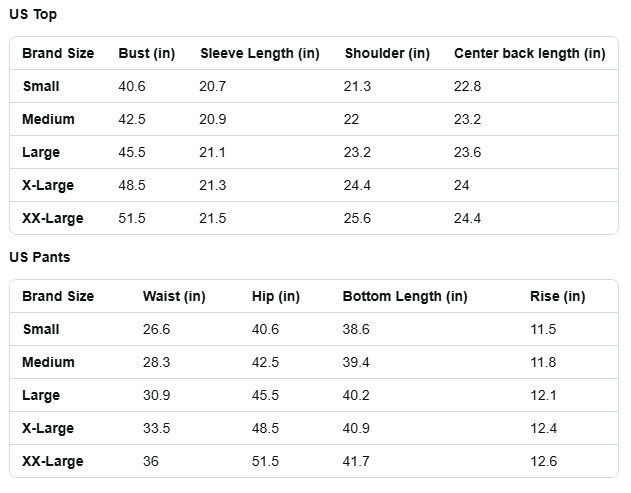Click the Rise (in) column header
Image resolution: width=631 pixels, height=493 pixels.
point(558,296)
